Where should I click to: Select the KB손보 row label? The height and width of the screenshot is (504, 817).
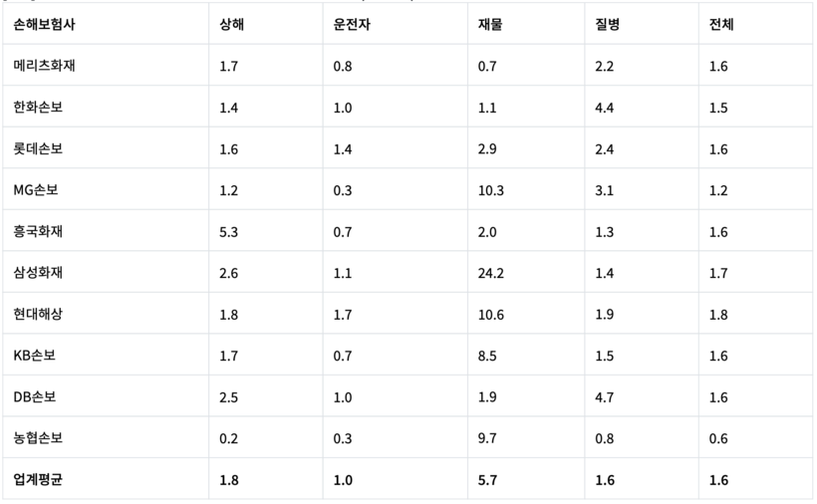pyautogui.click(x=35, y=356)
